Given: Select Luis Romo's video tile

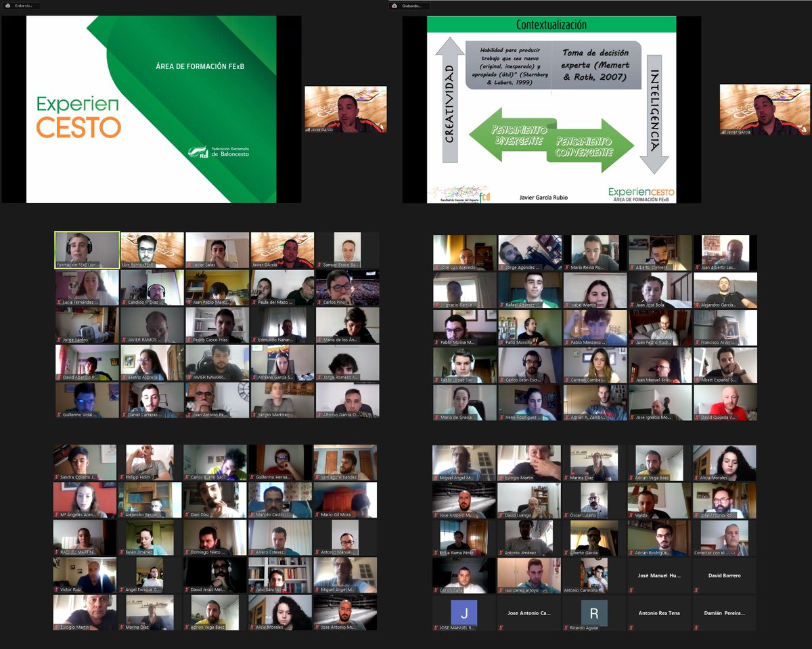Looking at the screenshot, I should (x=152, y=250).
